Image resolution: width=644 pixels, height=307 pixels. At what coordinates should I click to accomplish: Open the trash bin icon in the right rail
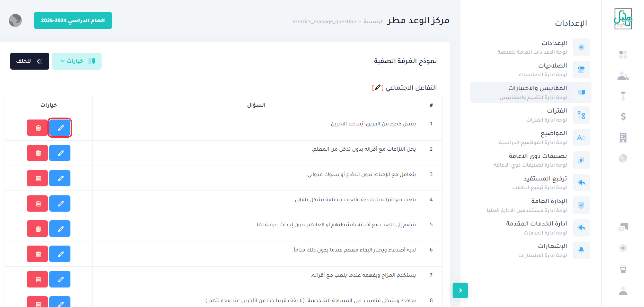[623, 269]
